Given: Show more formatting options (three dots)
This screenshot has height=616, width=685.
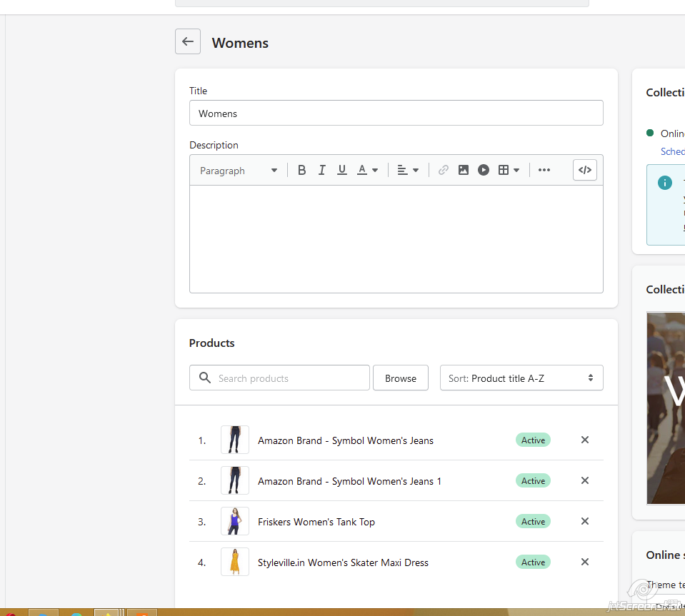Looking at the screenshot, I should (x=544, y=170).
